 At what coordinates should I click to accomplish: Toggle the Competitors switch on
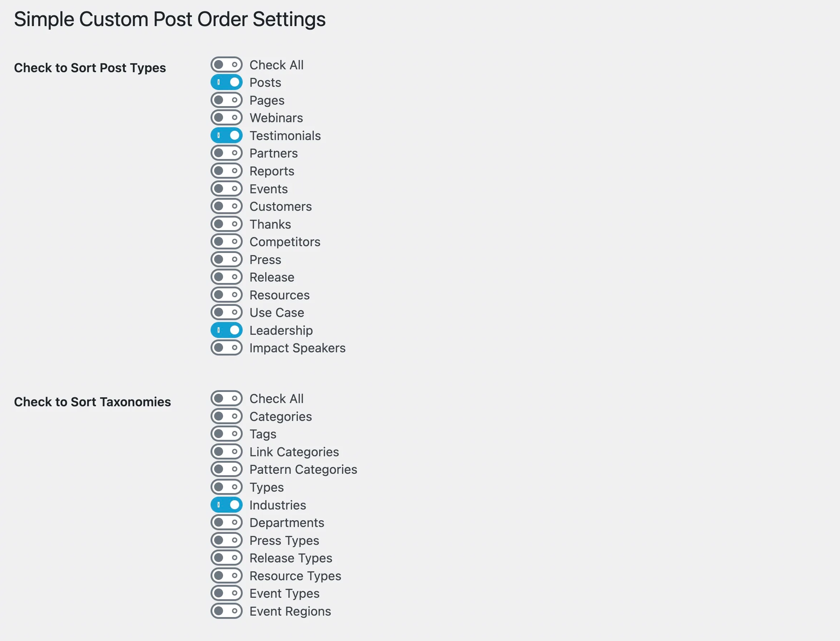click(226, 242)
